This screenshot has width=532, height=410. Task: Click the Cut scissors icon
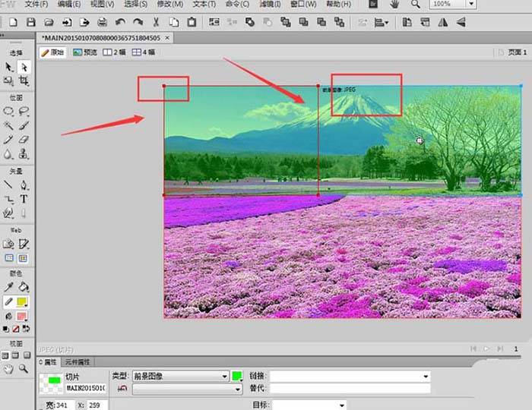[x=156, y=23]
